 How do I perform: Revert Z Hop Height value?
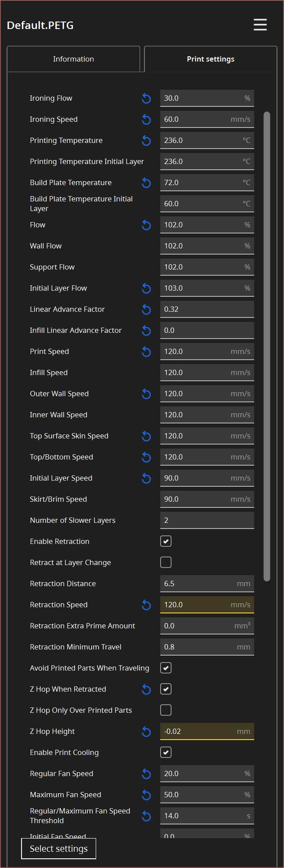(147, 732)
